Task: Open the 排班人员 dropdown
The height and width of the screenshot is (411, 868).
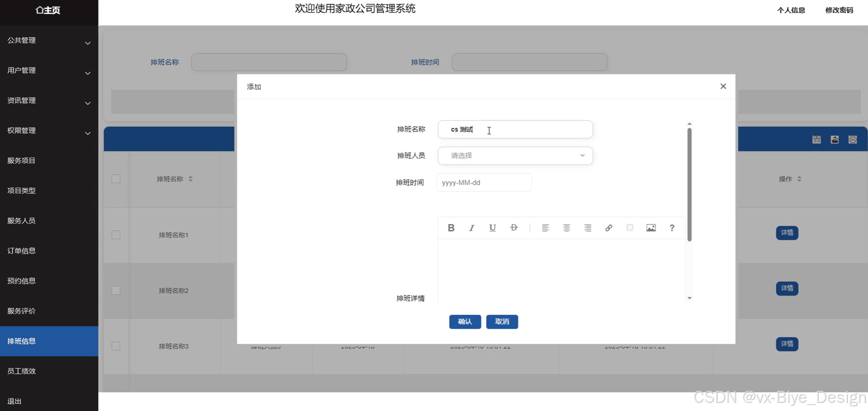Action: [515, 156]
